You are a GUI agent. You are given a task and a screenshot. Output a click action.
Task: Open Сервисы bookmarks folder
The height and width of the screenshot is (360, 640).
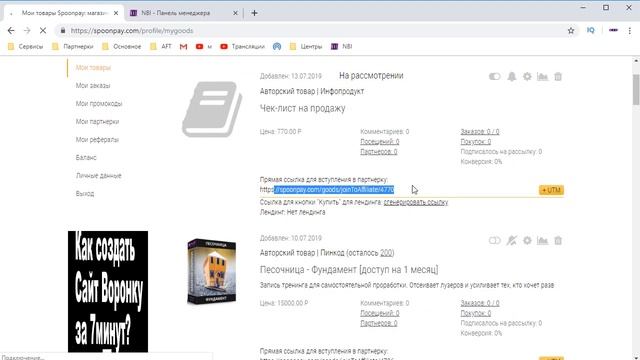pos(25,47)
